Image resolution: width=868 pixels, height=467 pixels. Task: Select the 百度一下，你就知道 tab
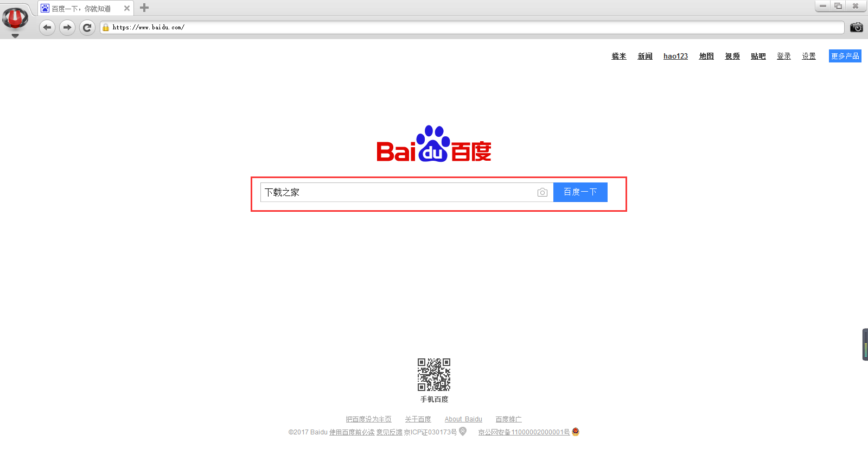[x=81, y=8]
